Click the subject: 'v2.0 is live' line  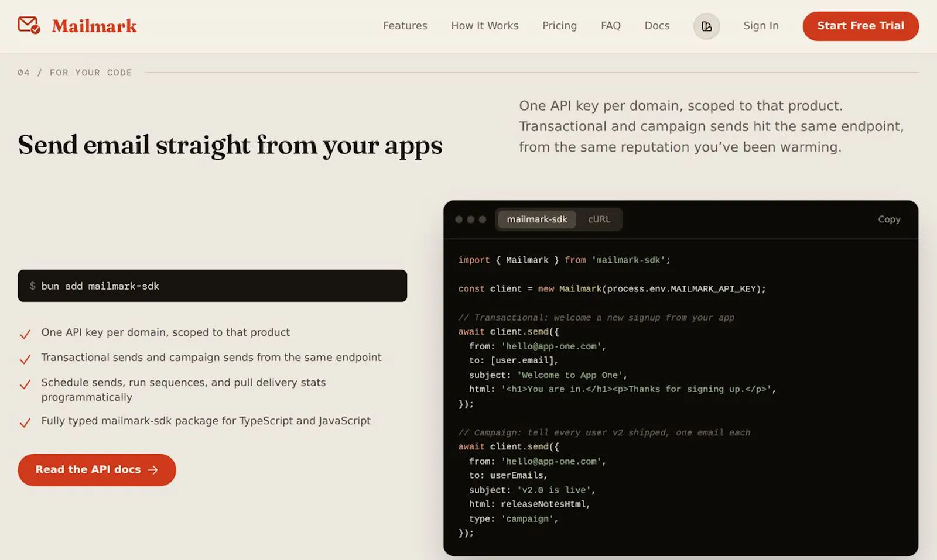tap(532, 490)
